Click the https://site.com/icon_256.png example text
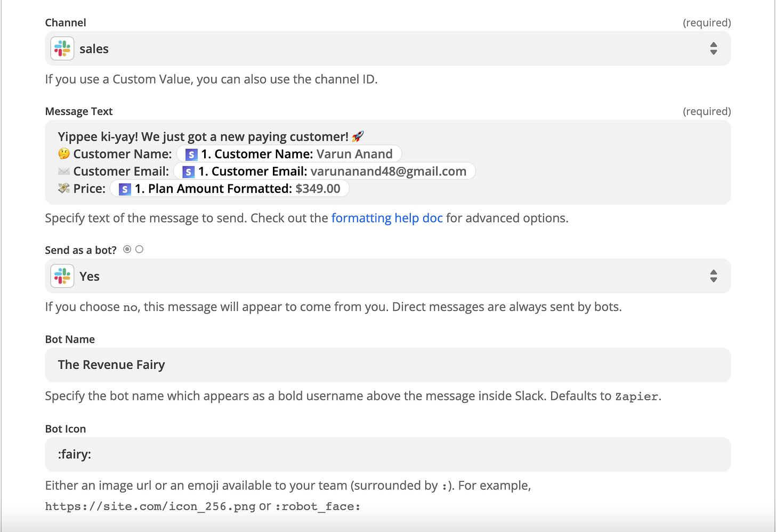 tap(150, 506)
